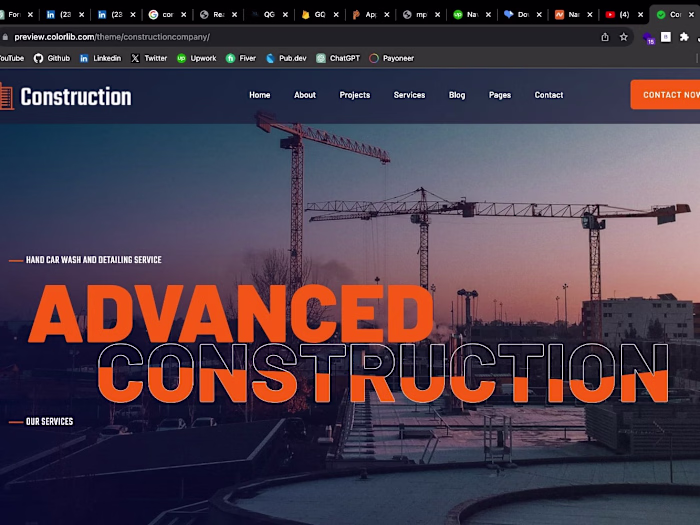
Task: Open the Twitter bookmark
Action: pos(149,58)
